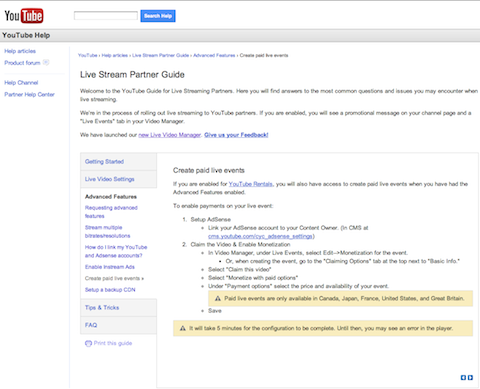Open Stream multiple bitrates/resolutions article
This screenshot has height=389, width=480.
click(107, 231)
